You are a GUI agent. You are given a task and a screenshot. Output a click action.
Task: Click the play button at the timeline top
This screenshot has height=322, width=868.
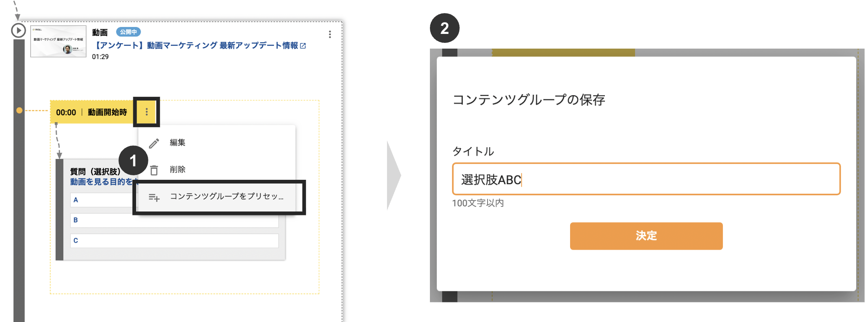tap(18, 29)
